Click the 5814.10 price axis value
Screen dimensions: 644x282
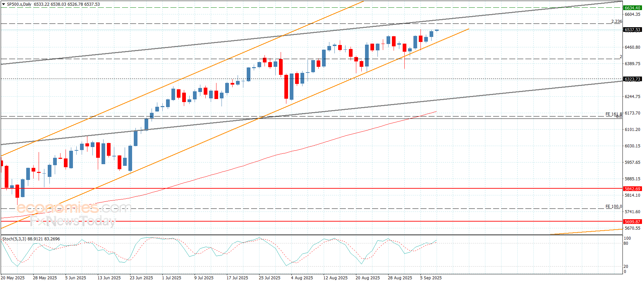point(632,195)
